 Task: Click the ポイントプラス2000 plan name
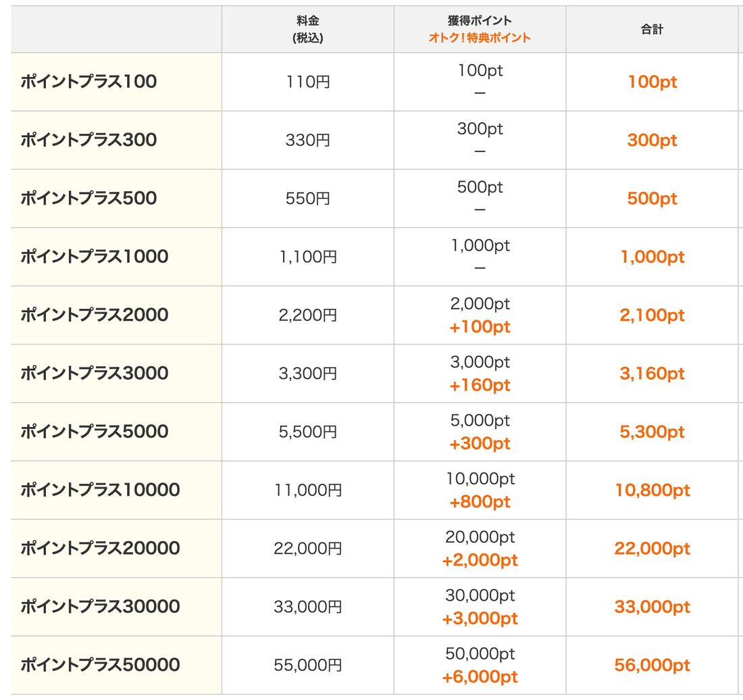point(95,315)
